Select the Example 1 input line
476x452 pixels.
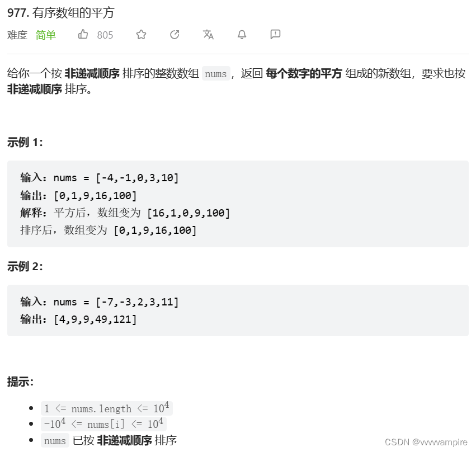click(100, 177)
